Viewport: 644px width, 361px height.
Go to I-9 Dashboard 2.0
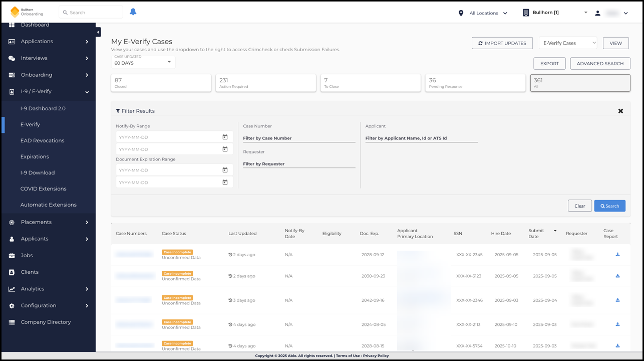43,108
